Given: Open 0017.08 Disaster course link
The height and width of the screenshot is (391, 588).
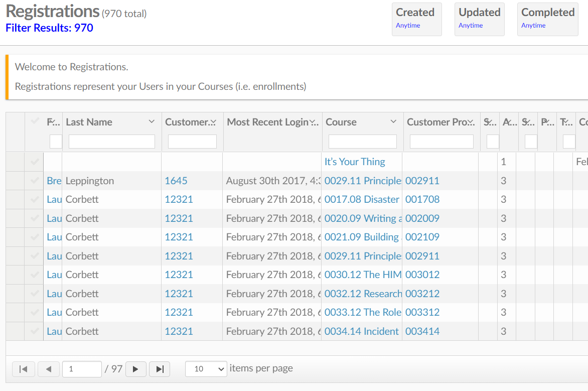Looking at the screenshot, I should [x=362, y=199].
